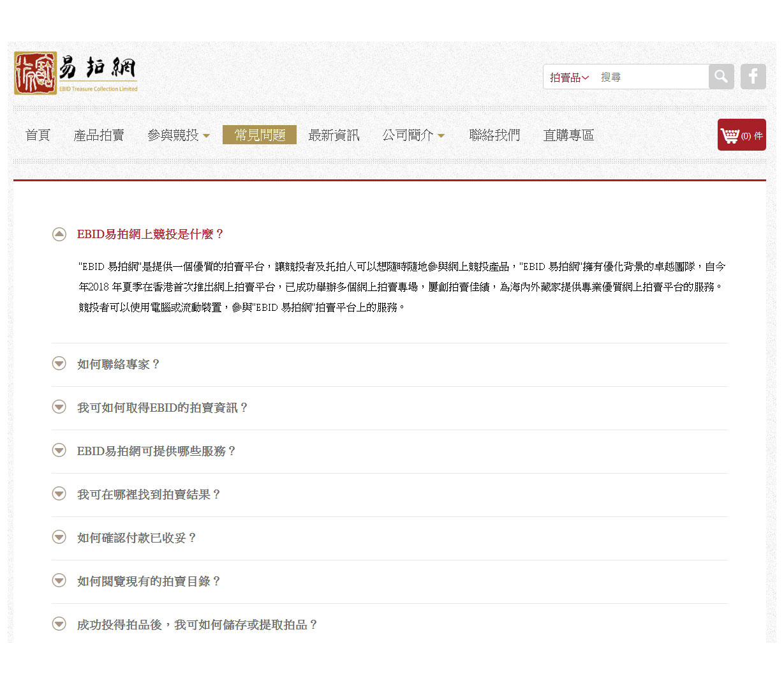Navigate to 最新資訊 page
The width and height of the screenshot is (784, 683).
click(334, 135)
